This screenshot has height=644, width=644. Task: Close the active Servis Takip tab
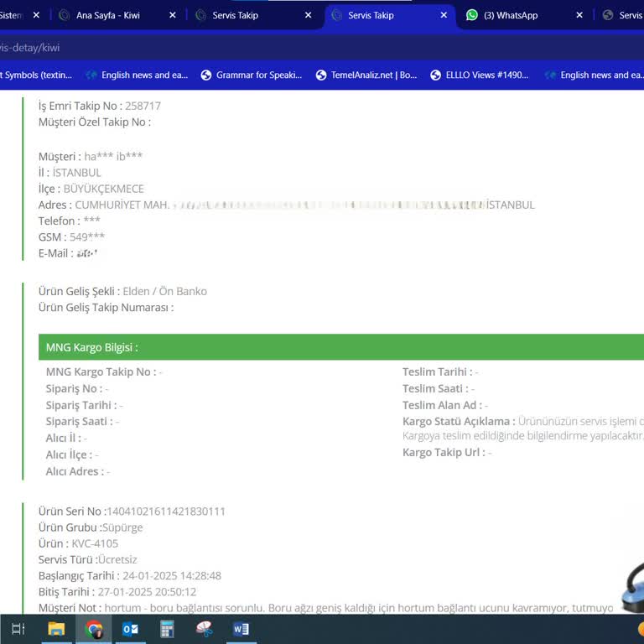[x=444, y=15]
